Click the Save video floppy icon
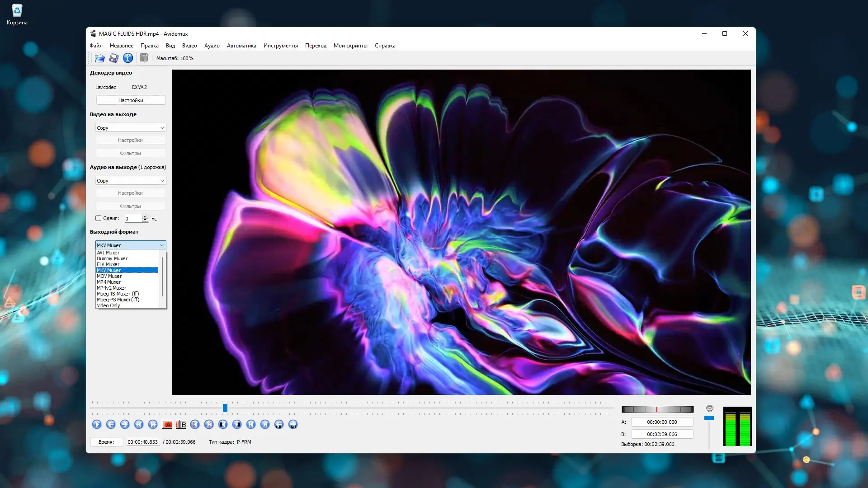868x488 pixels. [114, 58]
